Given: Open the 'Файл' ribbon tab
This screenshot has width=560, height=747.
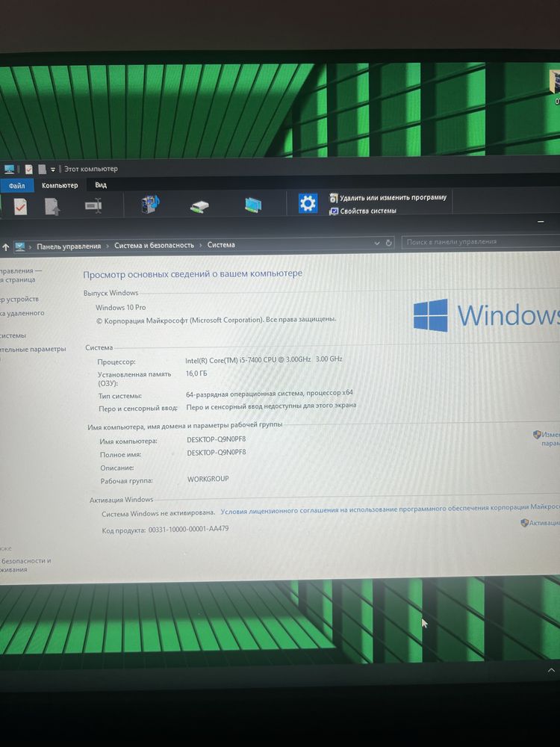Looking at the screenshot, I should pos(16,185).
